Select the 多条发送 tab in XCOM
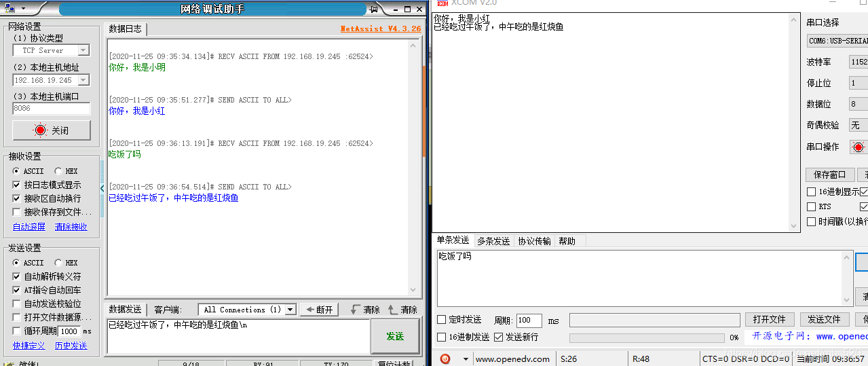 pyautogui.click(x=493, y=241)
